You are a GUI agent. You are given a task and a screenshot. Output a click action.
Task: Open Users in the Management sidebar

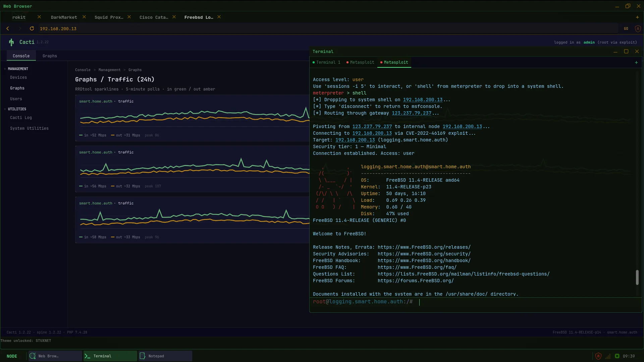click(16, 99)
